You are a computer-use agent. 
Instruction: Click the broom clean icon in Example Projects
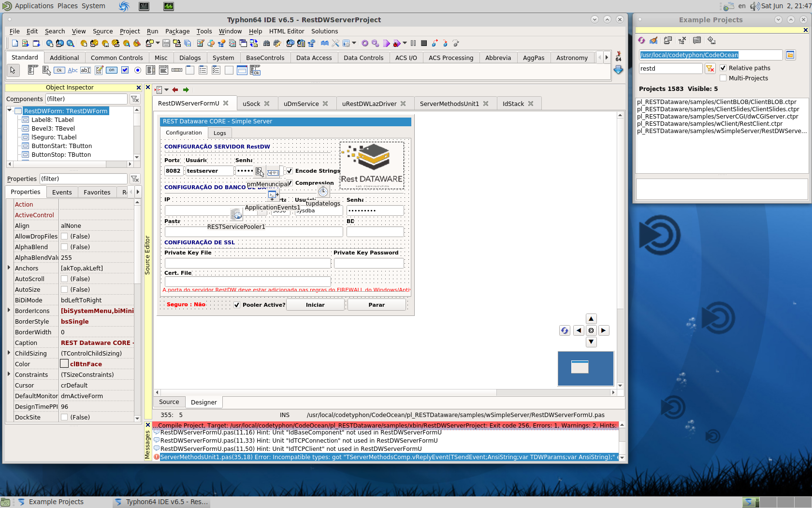(x=654, y=40)
